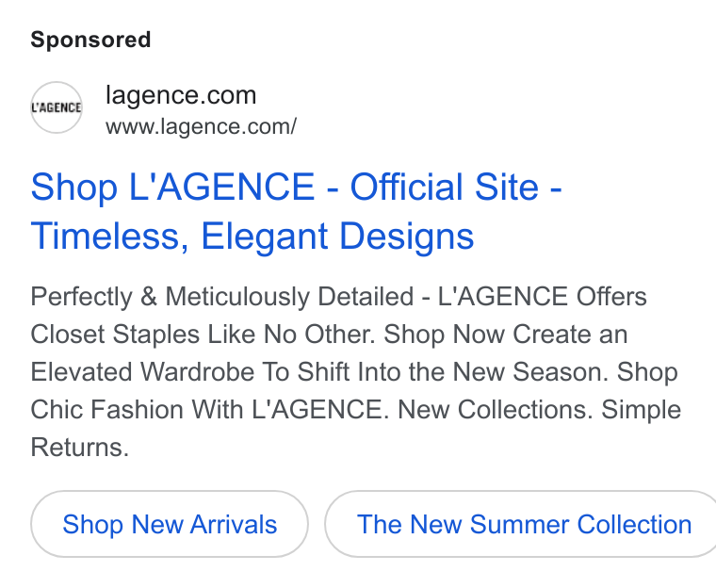Click the word 'Simple' in the description

click(x=642, y=409)
